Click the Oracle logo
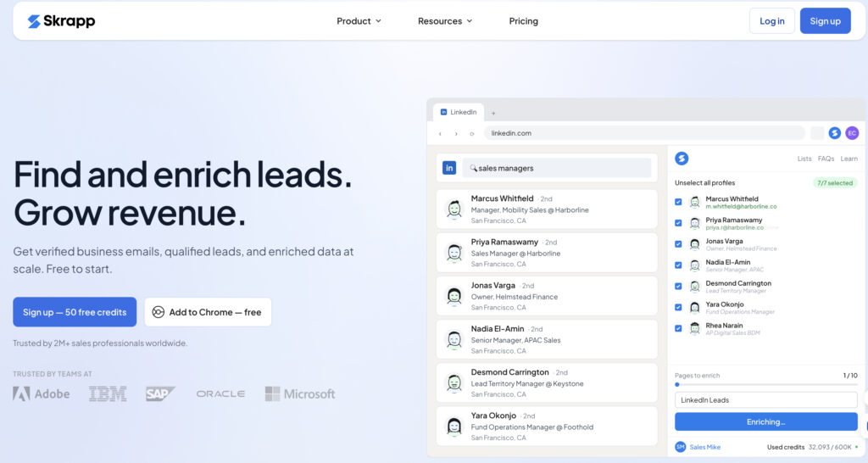This screenshot has height=463, width=868. [220, 393]
